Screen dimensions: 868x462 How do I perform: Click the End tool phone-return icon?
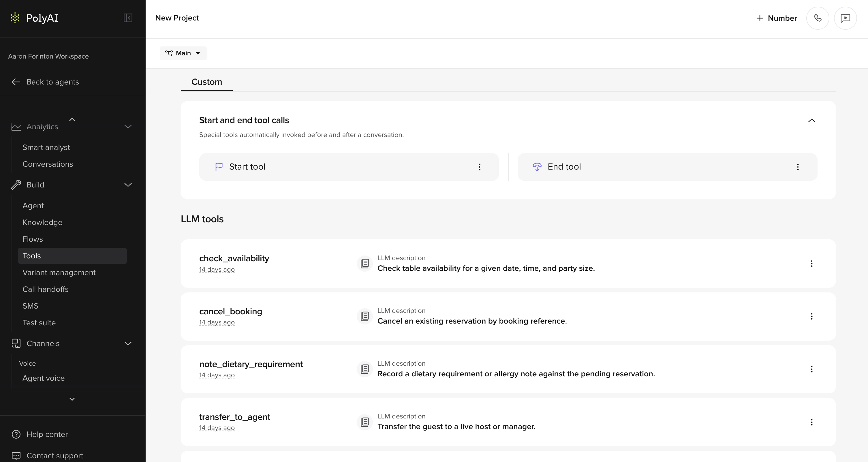(537, 166)
